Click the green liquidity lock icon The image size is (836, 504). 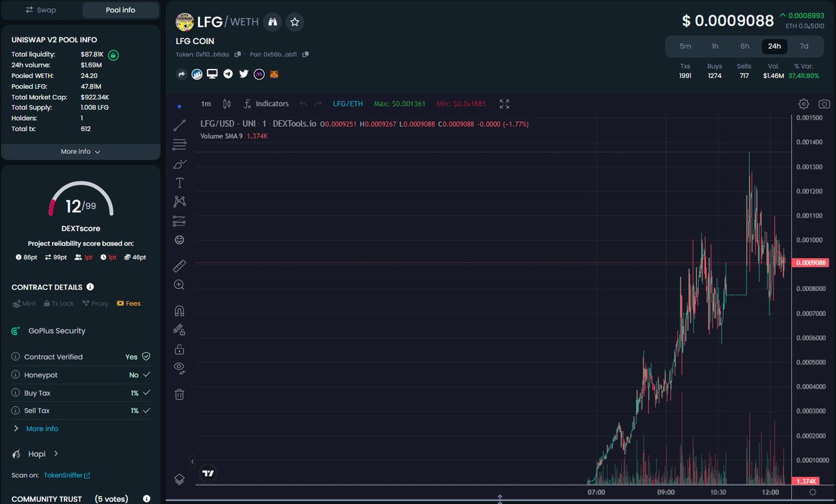pos(113,55)
